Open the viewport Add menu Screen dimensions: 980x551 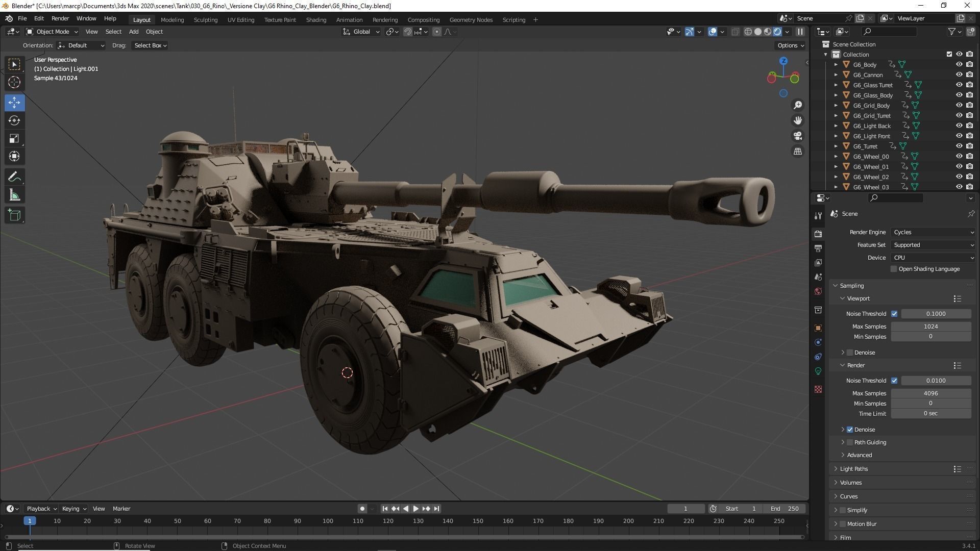click(133, 32)
